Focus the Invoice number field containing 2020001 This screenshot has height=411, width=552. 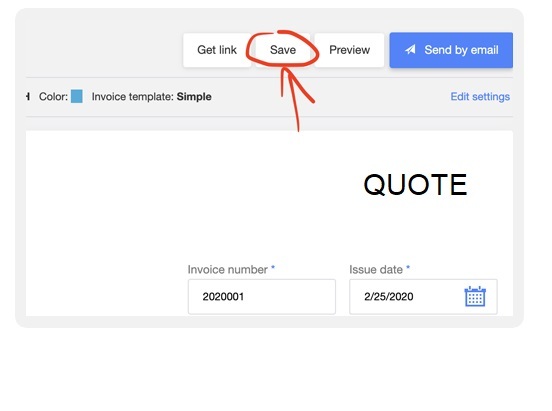(x=262, y=297)
